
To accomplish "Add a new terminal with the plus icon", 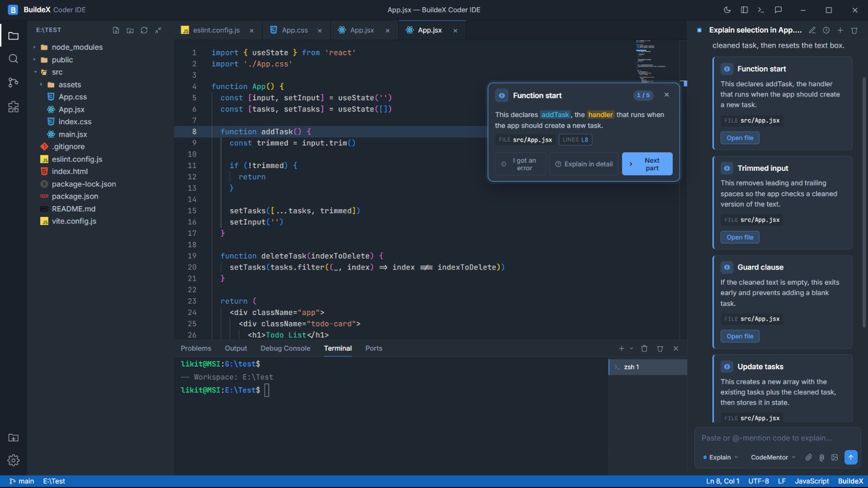I will tap(622, 349).
